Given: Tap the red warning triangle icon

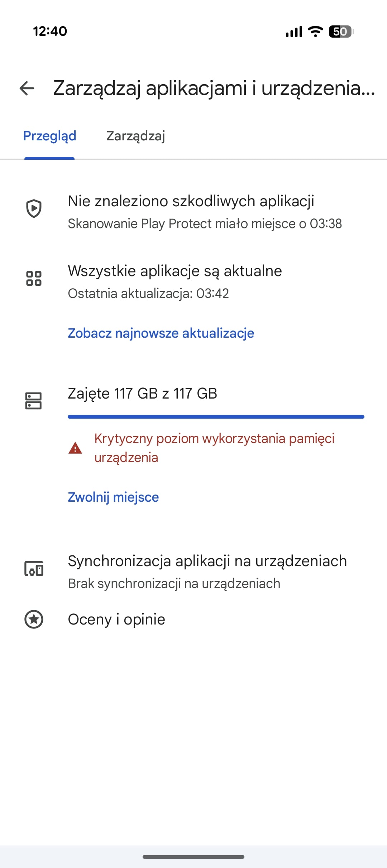Looking at the screenshot, I should click(x=75, y=448).
